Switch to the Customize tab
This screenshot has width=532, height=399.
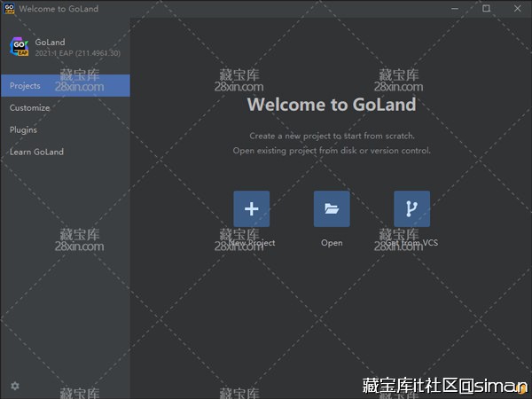pos(30,108)
